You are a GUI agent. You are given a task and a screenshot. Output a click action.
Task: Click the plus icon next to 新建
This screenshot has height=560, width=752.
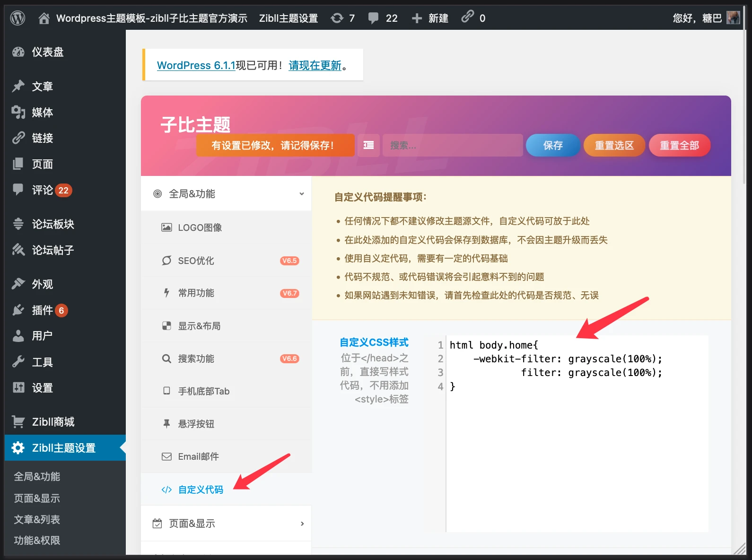pyautogui.click(x=417, y=18)
